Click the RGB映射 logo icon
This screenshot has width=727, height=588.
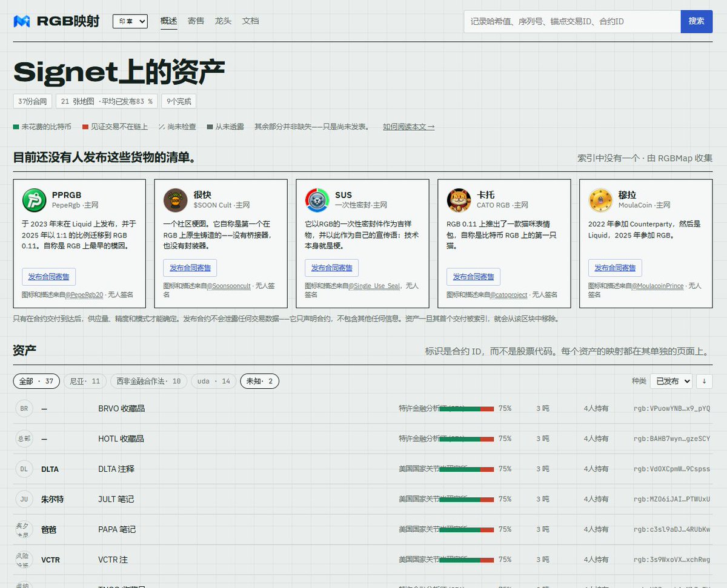click(22, 21)
